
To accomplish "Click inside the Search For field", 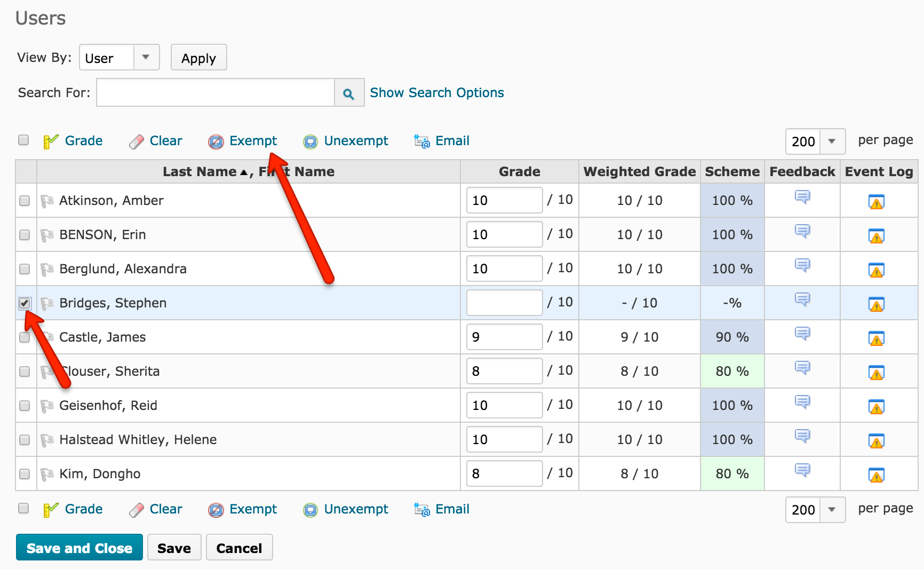I will tap(213, 92).
